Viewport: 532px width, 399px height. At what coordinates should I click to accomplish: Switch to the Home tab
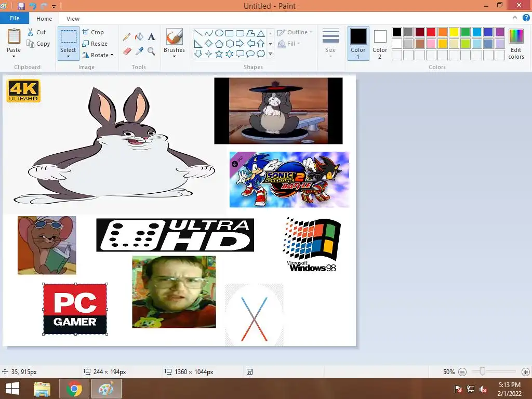44,19
